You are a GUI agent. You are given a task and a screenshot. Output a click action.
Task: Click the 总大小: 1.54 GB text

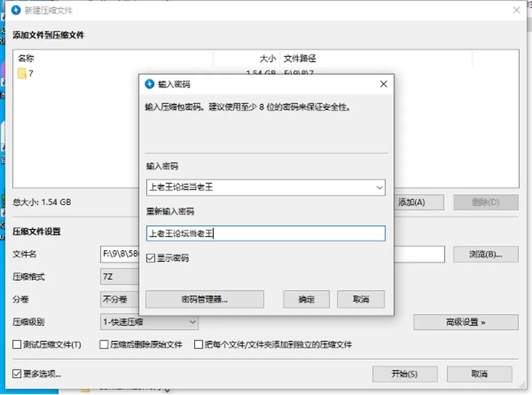tap(42, 202)
